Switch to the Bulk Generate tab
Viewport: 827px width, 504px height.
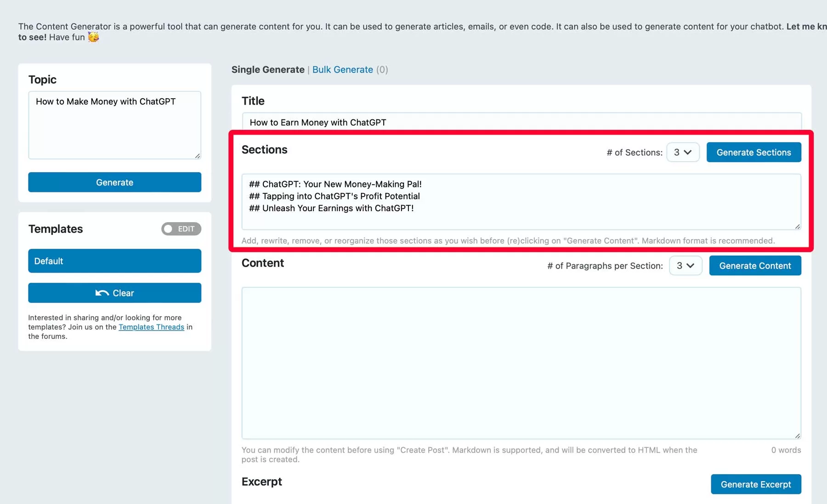(x=343, y=70)
